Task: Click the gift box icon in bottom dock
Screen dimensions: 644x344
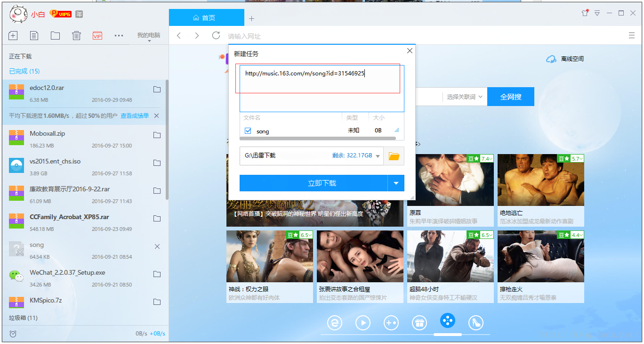Action: tap(419, 323)
